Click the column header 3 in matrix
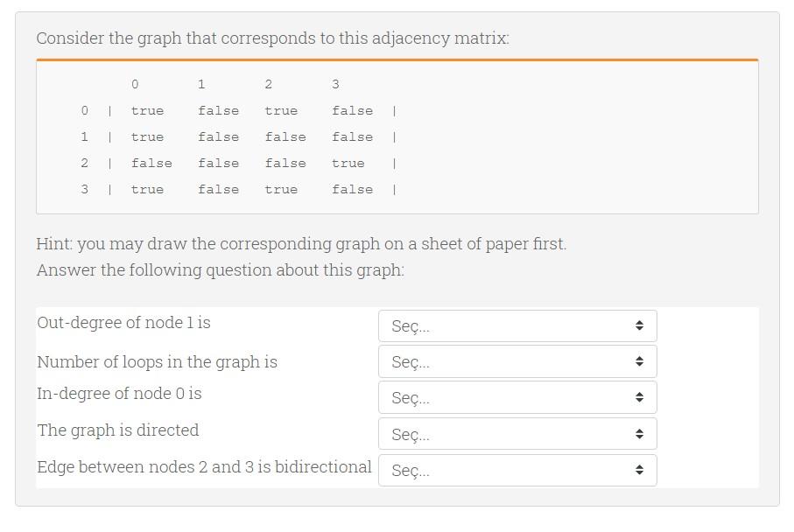794x532 pixels. [335, 85]
